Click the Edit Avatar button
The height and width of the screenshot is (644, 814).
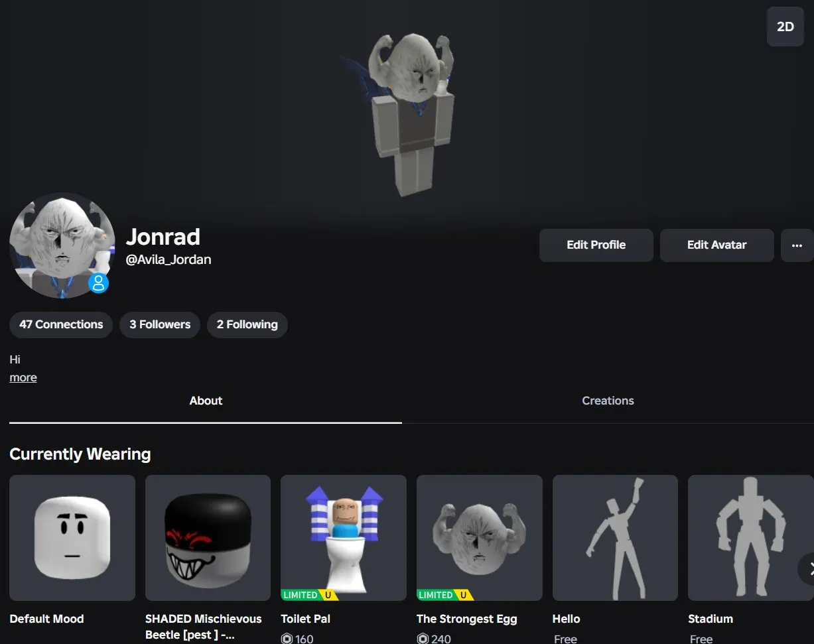716,245
